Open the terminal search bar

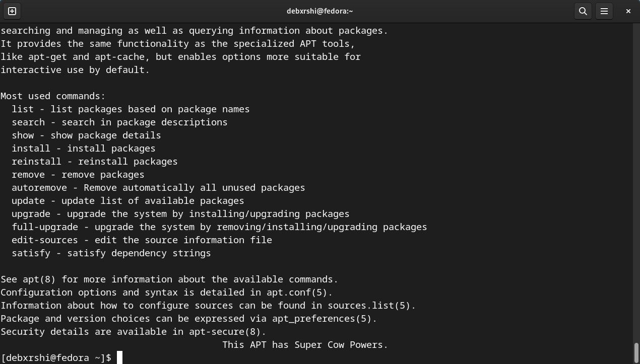(x=583, y=11)
